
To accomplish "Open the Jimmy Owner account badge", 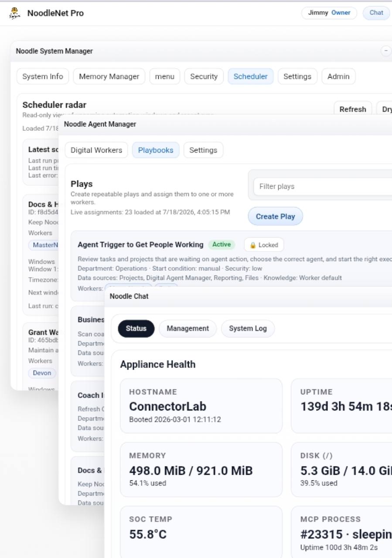I will [329, 13].
